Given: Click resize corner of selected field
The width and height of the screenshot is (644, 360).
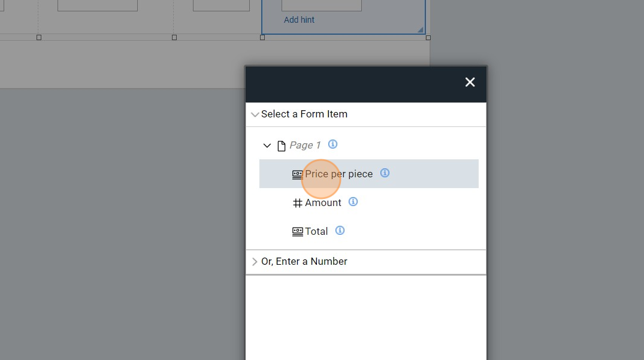Looking at the screenshot, I should pos(421,29).
